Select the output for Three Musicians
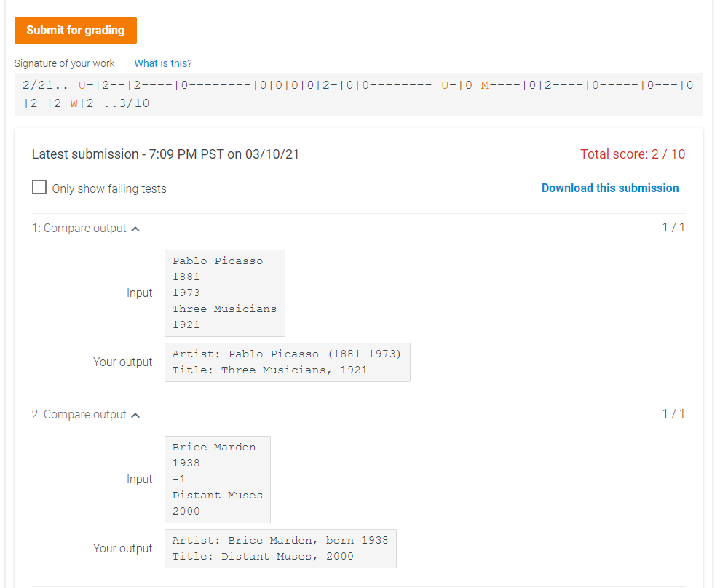This screenshot has width=720, height=588. [x=287, y=362]
